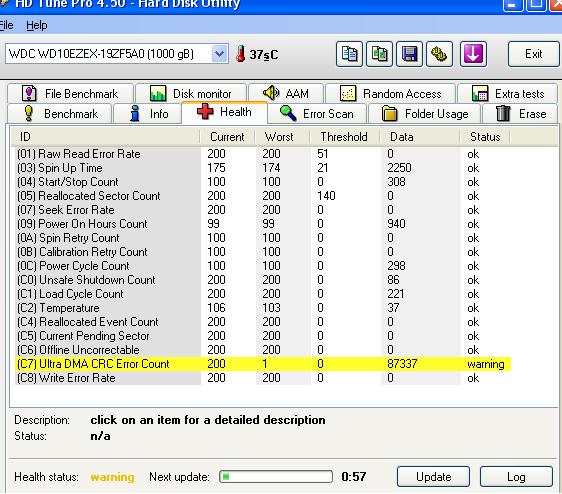
Task: Select the Raw Read Error Rate row
Action: point(263,154)
